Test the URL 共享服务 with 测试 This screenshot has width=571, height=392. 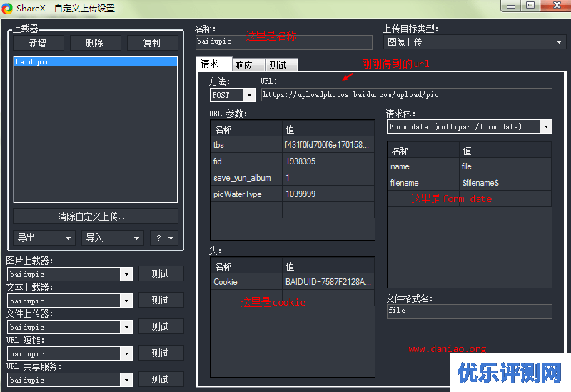click(161, 379)
